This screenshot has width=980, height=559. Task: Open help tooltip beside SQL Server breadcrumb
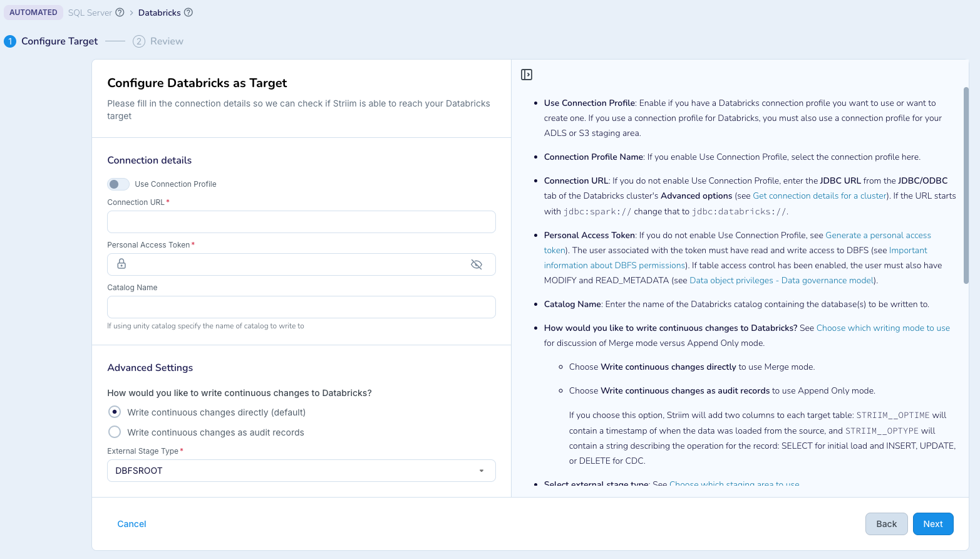[118, 12]
